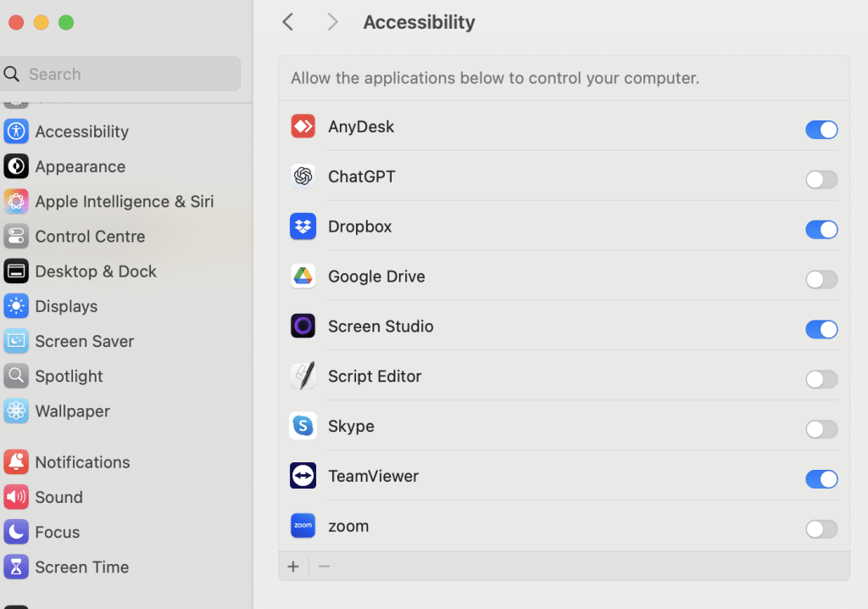Open Screen Time settings
The height and width of the screenshot is (609, 868).
pos(82,567)
